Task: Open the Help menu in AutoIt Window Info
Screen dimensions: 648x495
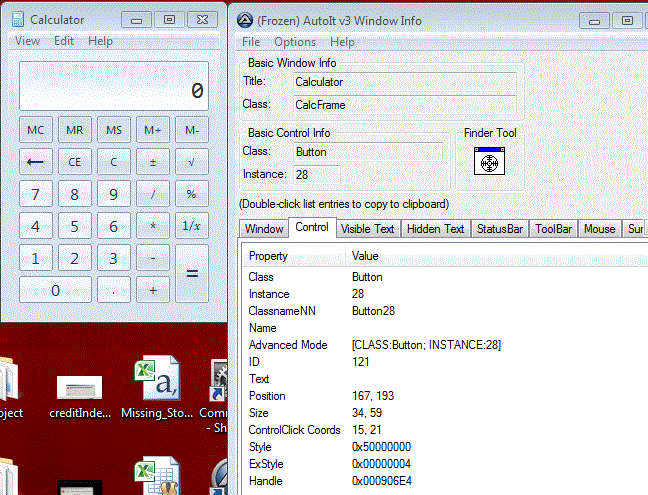Action: pos(342,42)
